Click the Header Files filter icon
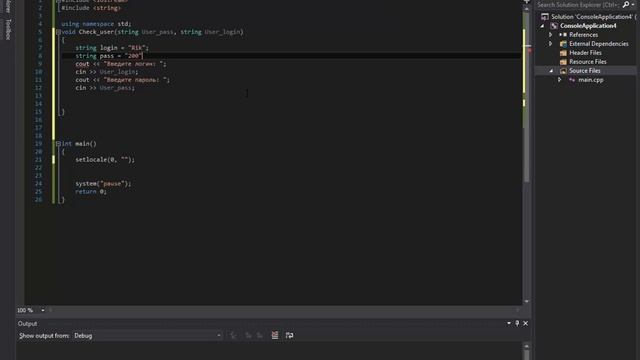 pyautogui.click(x=563, y=53)
